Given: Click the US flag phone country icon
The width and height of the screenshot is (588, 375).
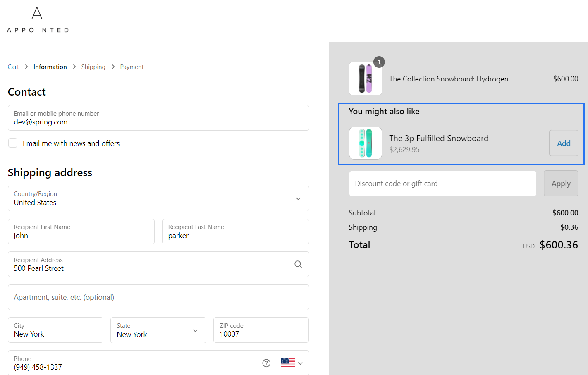Looking at the screenshot, I should (288, 363).
